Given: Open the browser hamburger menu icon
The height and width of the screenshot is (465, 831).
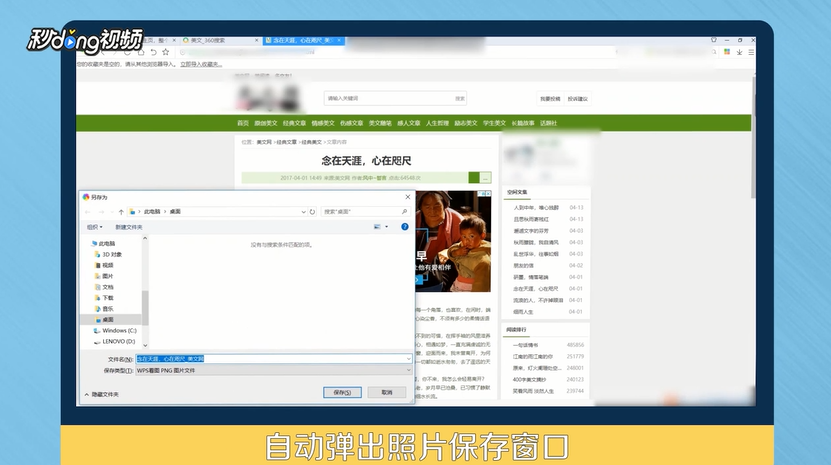Looking at the screenshot, I should click(x=751, y=52).
